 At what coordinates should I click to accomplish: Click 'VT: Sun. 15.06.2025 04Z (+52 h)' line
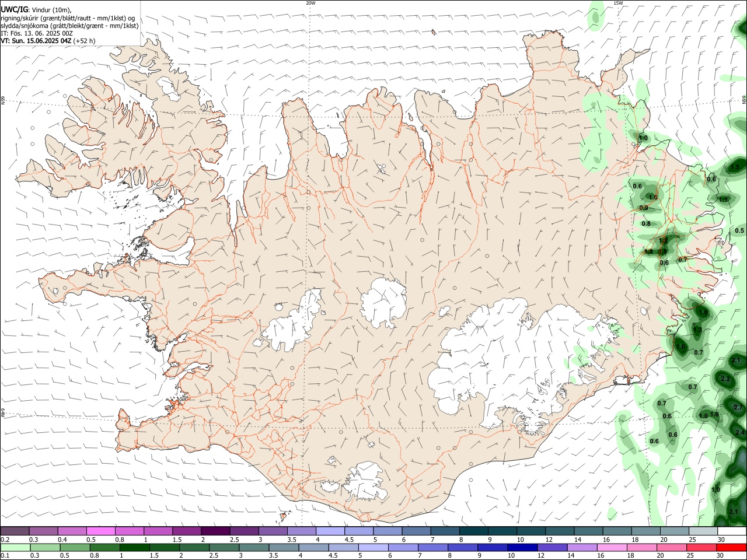(48, 41)
